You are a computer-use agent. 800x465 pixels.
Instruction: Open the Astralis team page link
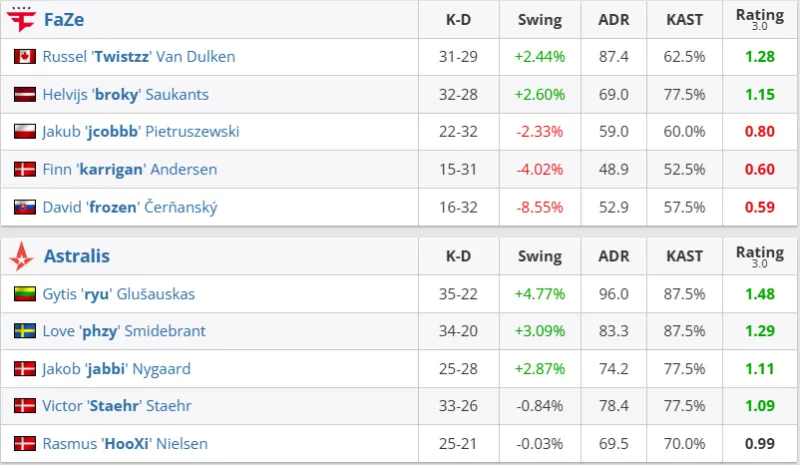click(76, 257)
